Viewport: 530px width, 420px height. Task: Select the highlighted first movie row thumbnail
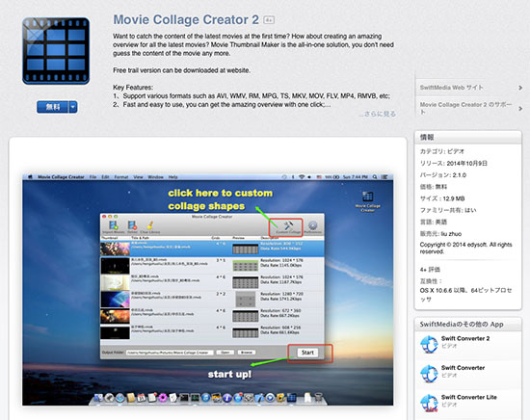115,249
